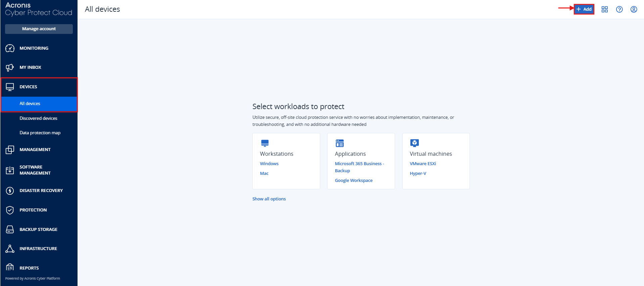Choose the VMware ESXi link
The width and height of the screenshot is (644, 286).
[x=423, y=164]
